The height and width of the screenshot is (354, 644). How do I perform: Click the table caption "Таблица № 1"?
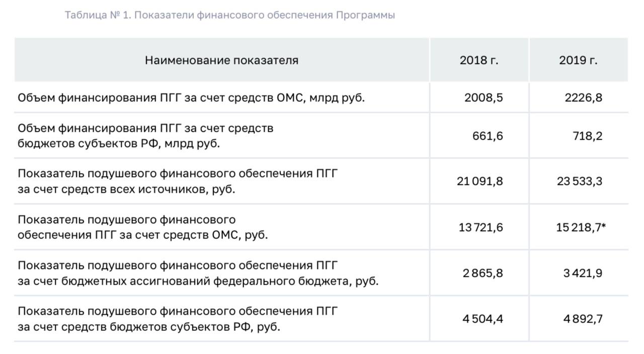(229, 15)
